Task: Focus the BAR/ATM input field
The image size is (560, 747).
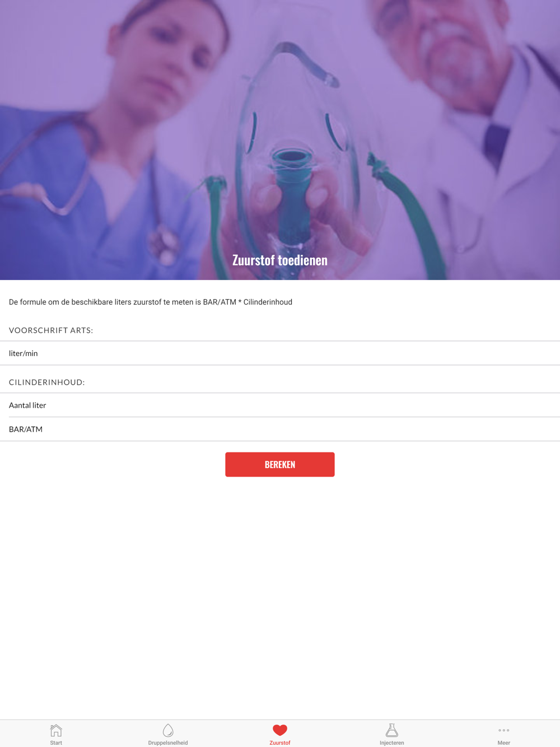Action: (280, 429)
